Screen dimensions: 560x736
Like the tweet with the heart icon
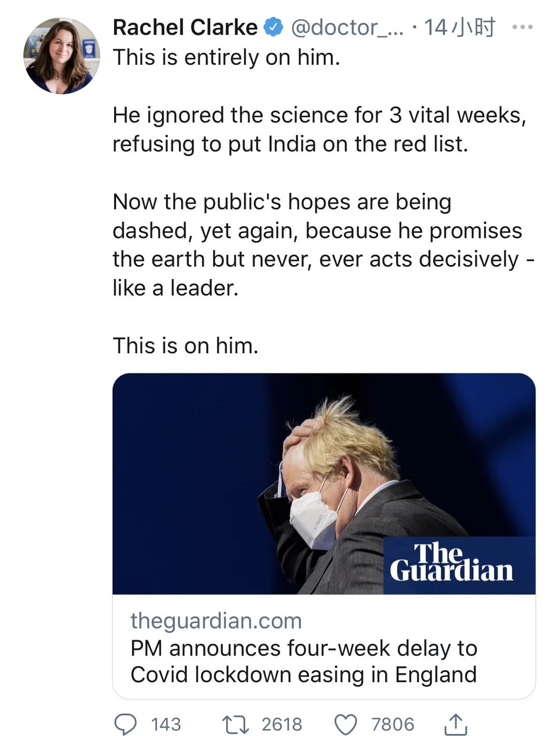[346, 724]
